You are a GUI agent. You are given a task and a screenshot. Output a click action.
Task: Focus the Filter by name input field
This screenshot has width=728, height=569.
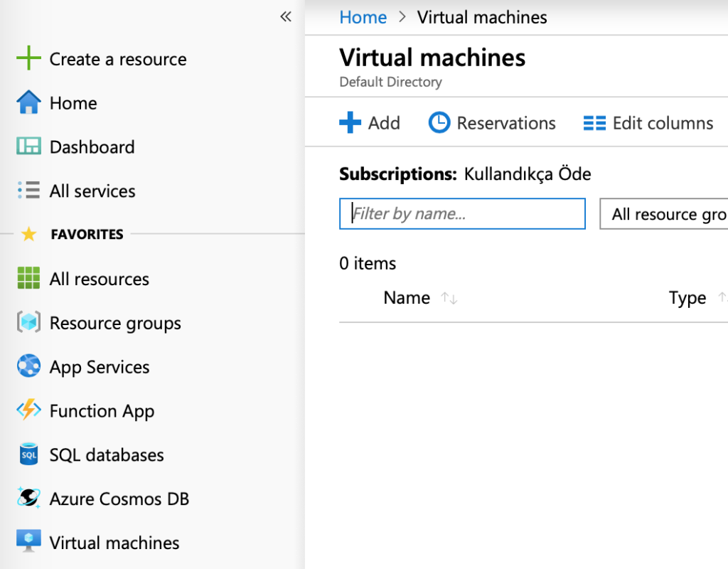462,213
